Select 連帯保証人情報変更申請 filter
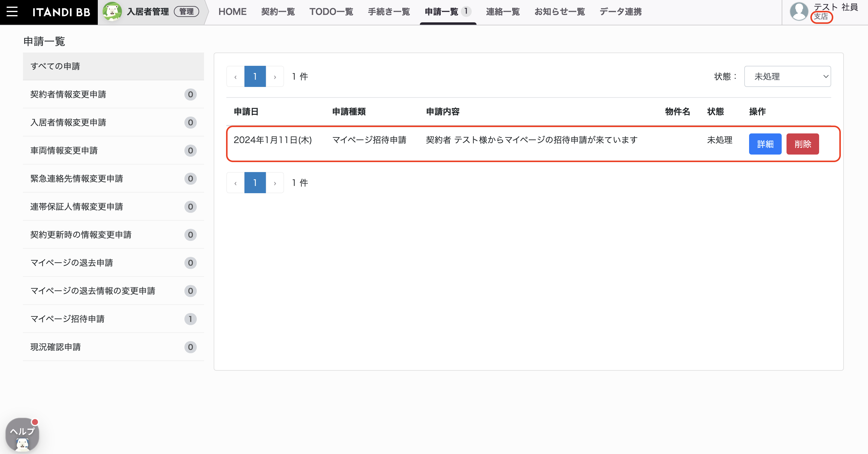Image resolution: width=868 pixels, height=454 pixels. pyautogui.click(x=113, y=206)
